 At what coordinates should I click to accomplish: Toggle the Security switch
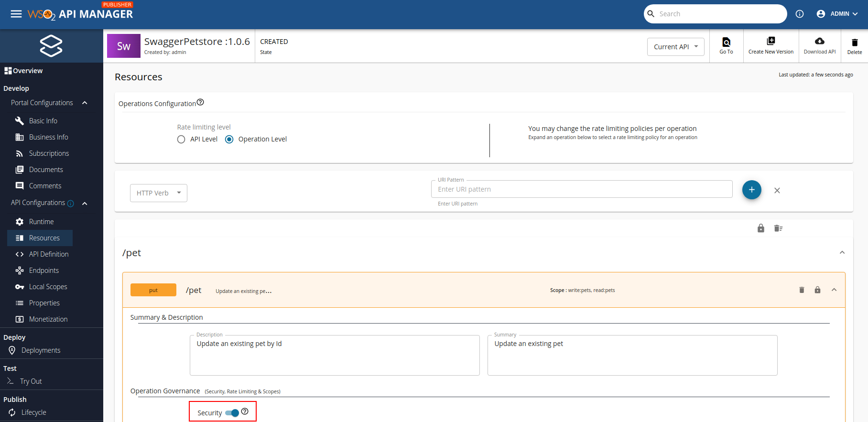pyautogui.click(x=232, y=413)
